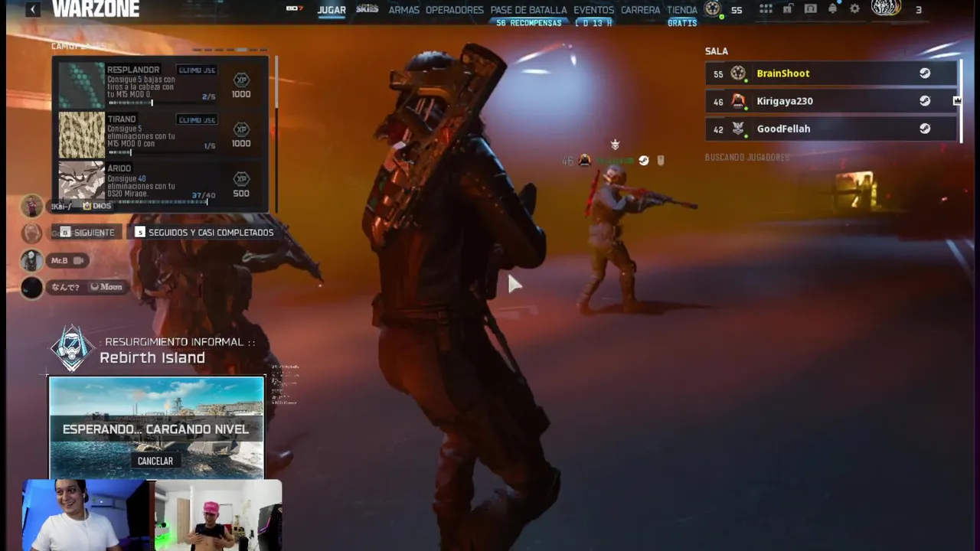Click the padlock icon in top bar

[x=788, y=9]
